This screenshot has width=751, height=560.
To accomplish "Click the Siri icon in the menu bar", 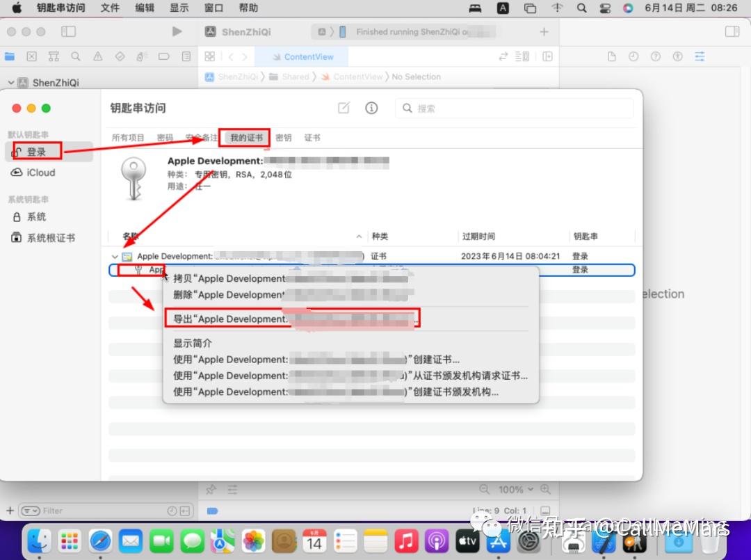I will (628, 8).
